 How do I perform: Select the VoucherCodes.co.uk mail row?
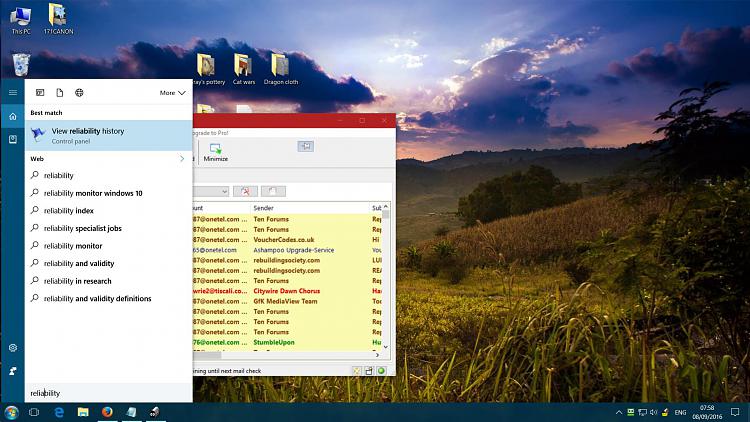pyautogui.click(x=287, y=240)
